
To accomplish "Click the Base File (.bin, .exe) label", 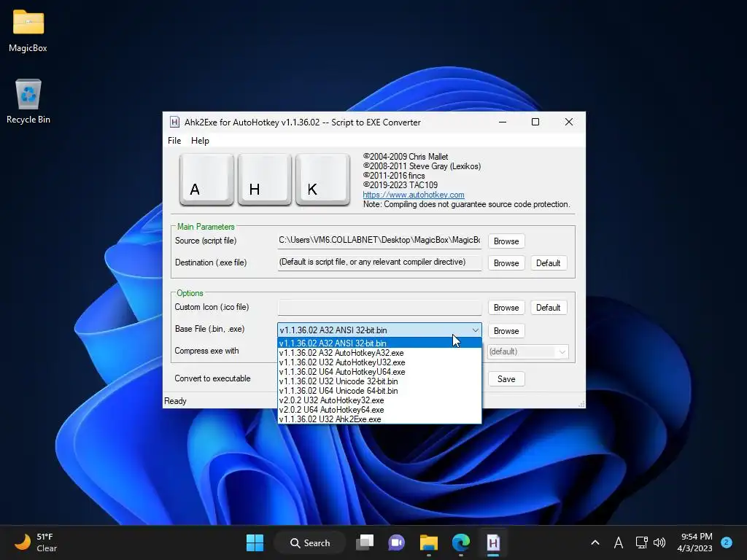I will (x=209, y=329).
